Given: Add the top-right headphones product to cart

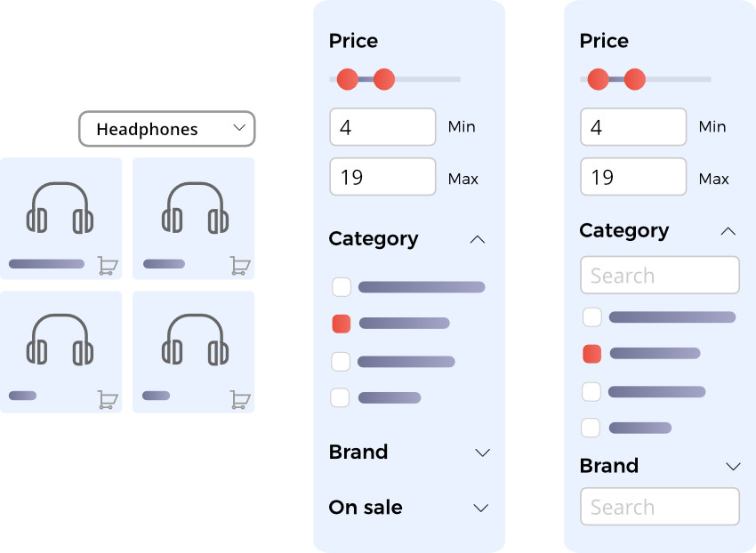Looking at the screenshot, I should tap(240, 266).
